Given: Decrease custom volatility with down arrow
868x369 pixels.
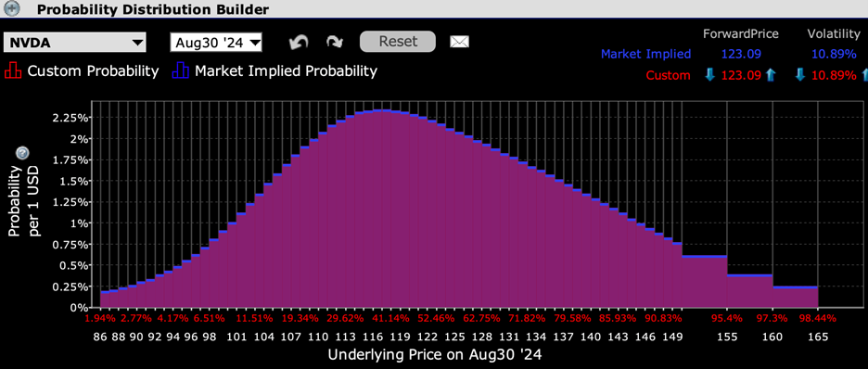Looking at the screenshot, I should tap(800, 75).
